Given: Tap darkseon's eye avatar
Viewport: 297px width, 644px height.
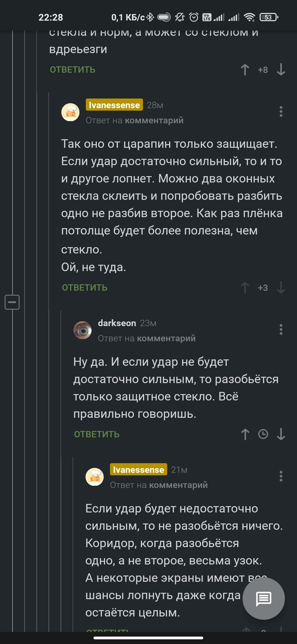Looking at the screenshot, I should 82,330.
